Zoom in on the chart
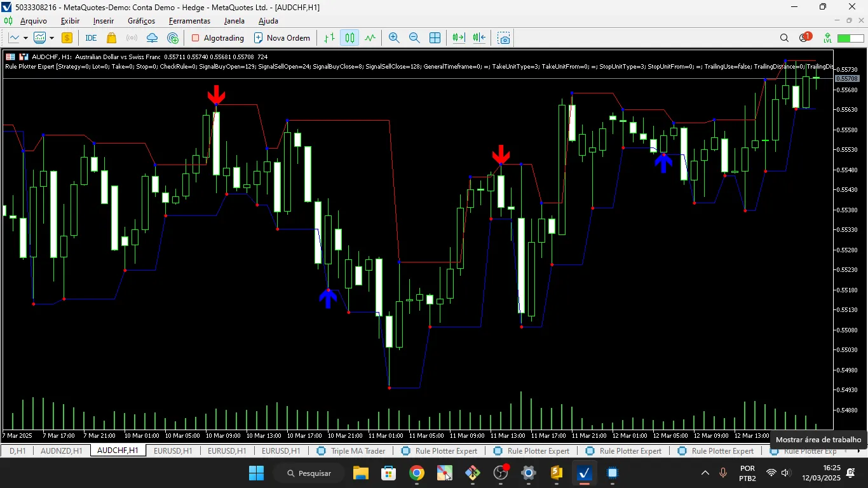868x488 pixels. point(394,38)
